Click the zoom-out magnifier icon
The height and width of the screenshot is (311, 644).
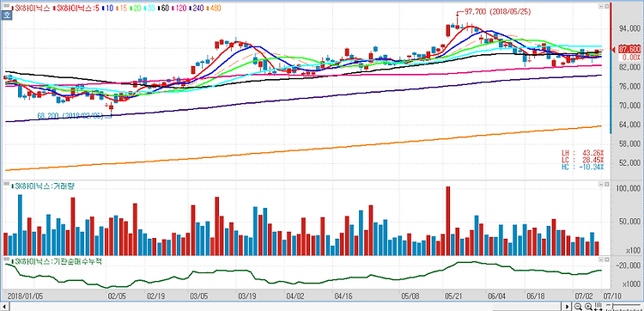click(578, 307)
